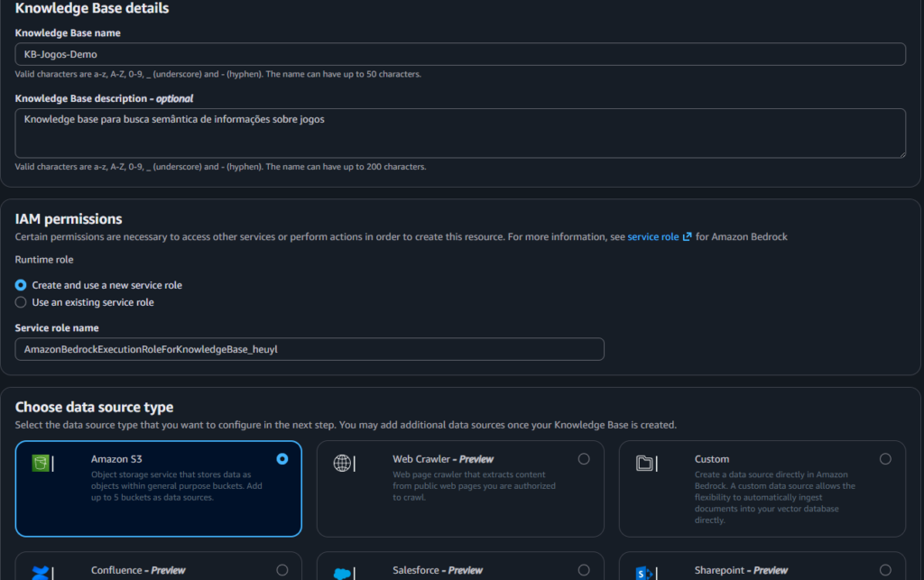Click the Service role name field

point(310,349)
